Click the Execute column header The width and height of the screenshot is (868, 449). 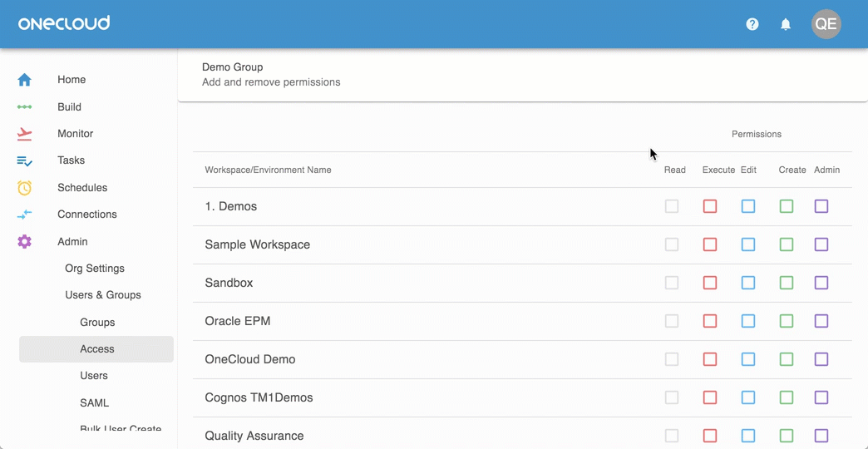718,170
